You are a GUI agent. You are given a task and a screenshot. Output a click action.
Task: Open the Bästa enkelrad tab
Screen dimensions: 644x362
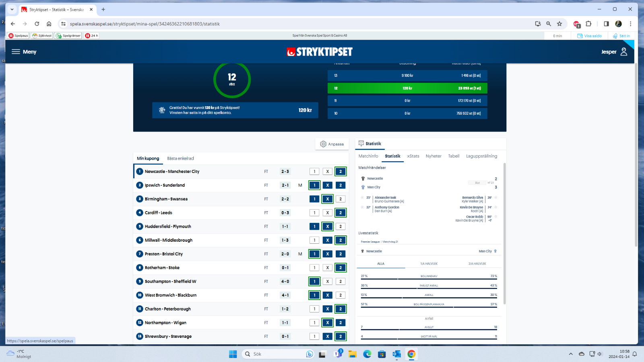click(x=180, y=158)
